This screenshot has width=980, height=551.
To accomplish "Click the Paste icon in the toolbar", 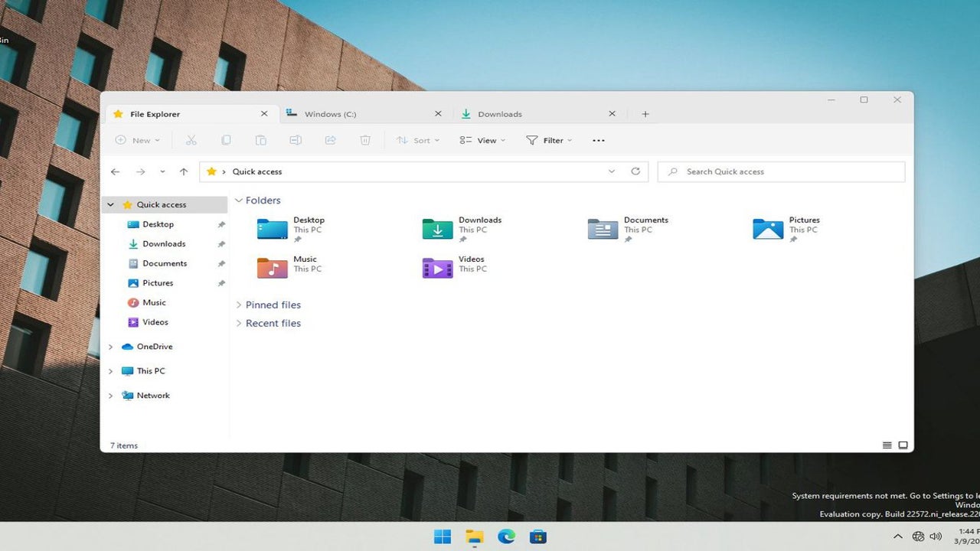I will (260, 140).
